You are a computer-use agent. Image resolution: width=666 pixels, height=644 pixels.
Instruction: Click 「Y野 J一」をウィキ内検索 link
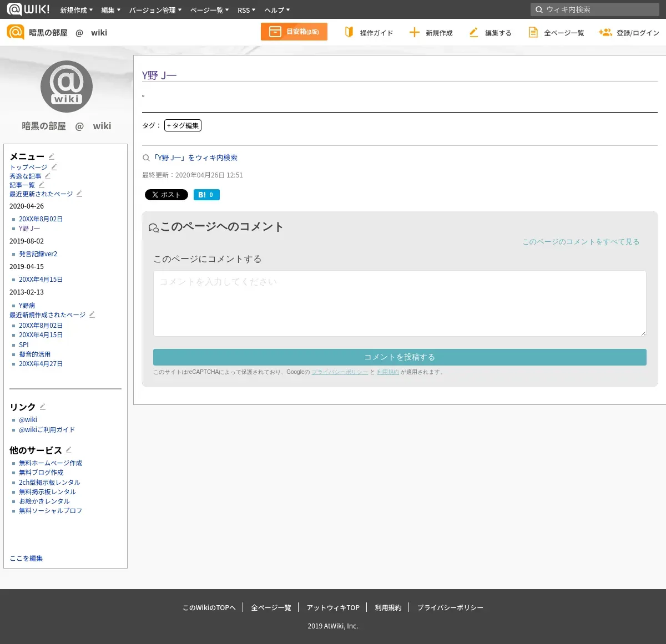pos(195,158)
